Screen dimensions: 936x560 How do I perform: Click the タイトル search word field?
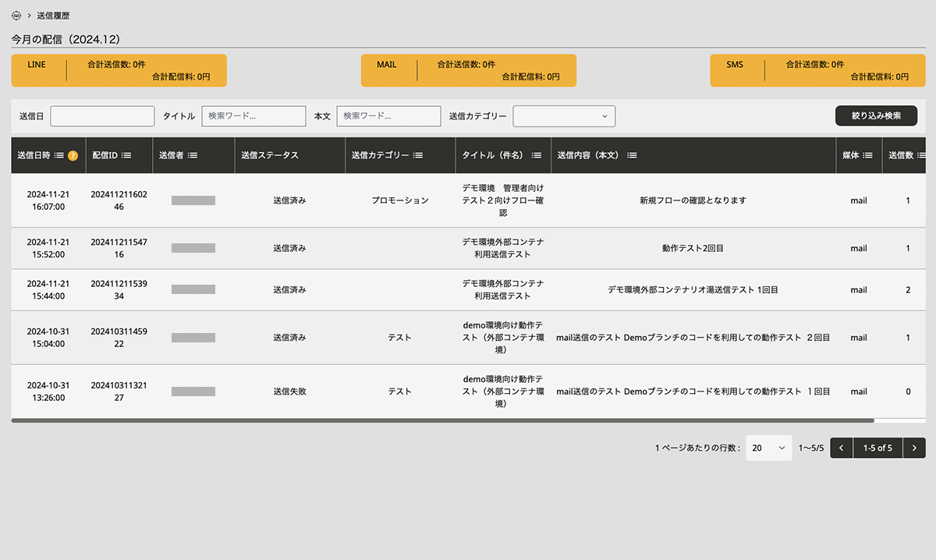click(253, 116)
